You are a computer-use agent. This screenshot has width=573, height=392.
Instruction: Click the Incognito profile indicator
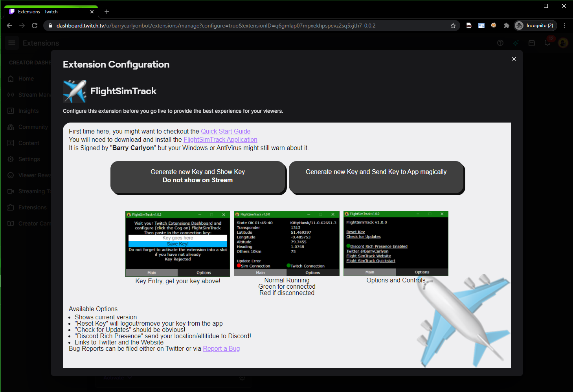[536, 26]
